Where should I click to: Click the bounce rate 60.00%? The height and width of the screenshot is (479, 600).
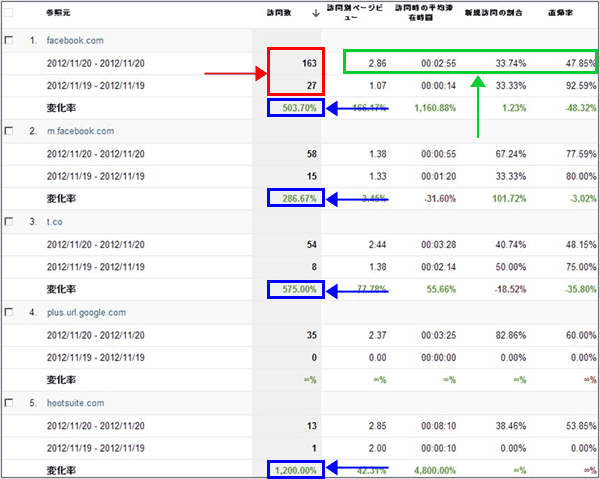(581, 335)
